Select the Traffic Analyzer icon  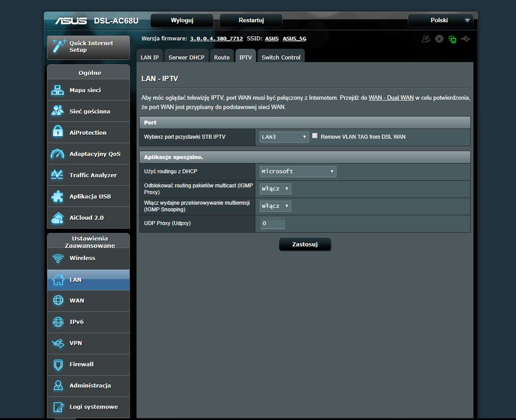tap(57, 175)
